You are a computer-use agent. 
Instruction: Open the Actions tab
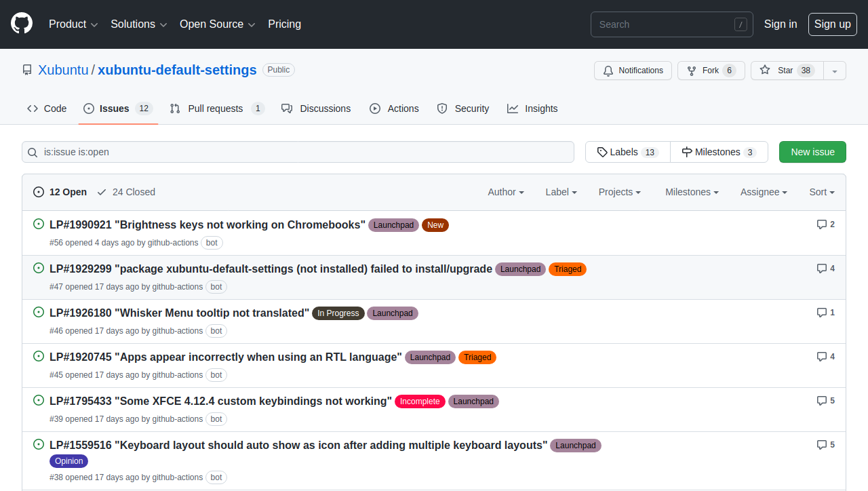point(394,109)
